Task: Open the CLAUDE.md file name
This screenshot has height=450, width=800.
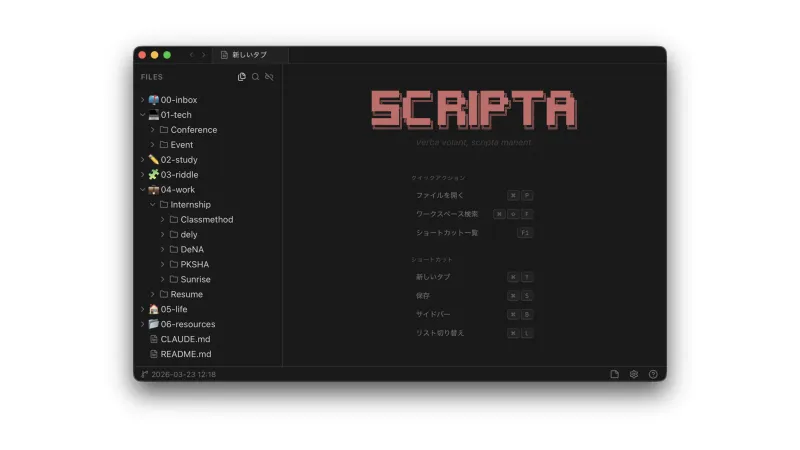Action: (x=185, y=339)
